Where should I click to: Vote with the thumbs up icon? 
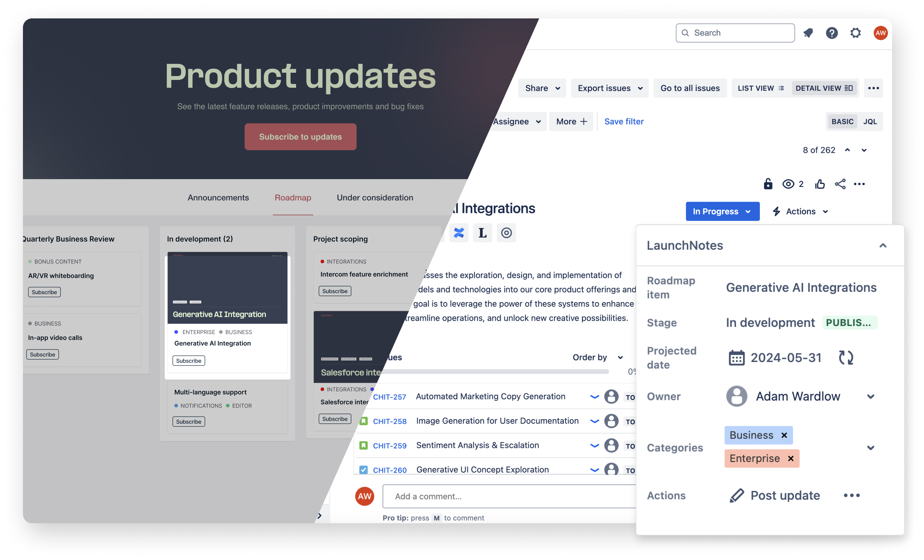820,184
